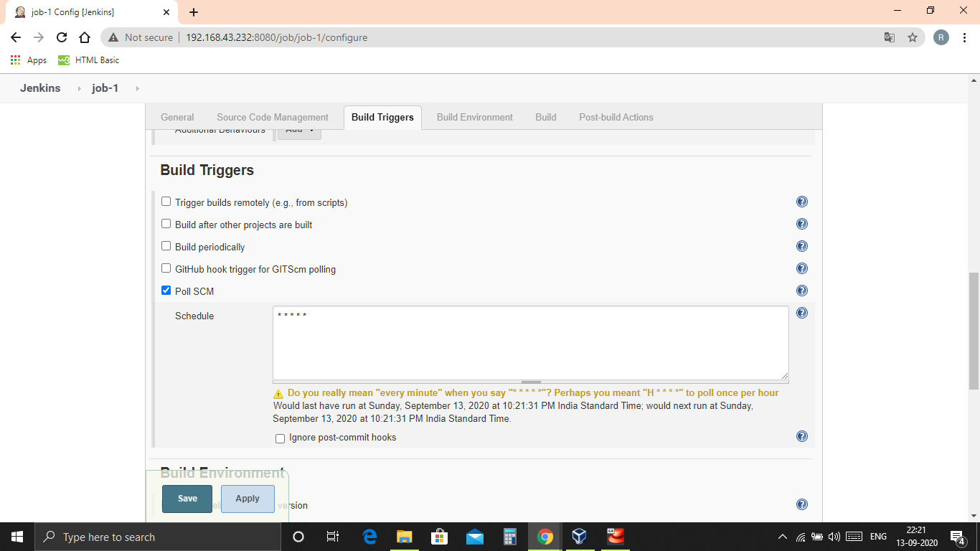Open Microsoft Store from taskbar
Image resolution: width=980 pixels, height=551 pixels.
tap(440, 537)
